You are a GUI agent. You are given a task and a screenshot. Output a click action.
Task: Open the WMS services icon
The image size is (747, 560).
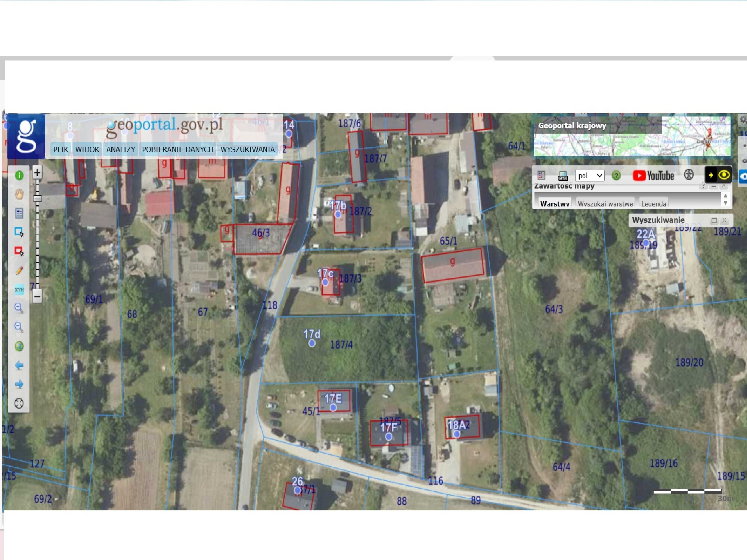tap(562, 176)
